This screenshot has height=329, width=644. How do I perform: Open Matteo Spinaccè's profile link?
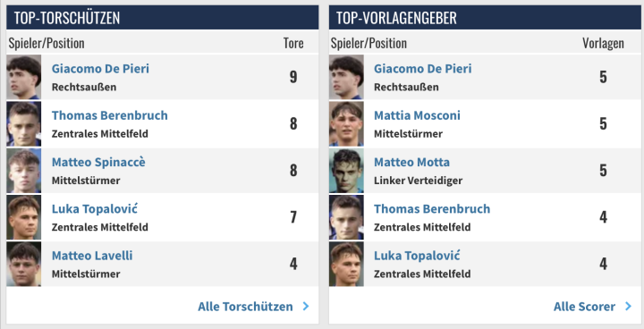click(98, 162)
